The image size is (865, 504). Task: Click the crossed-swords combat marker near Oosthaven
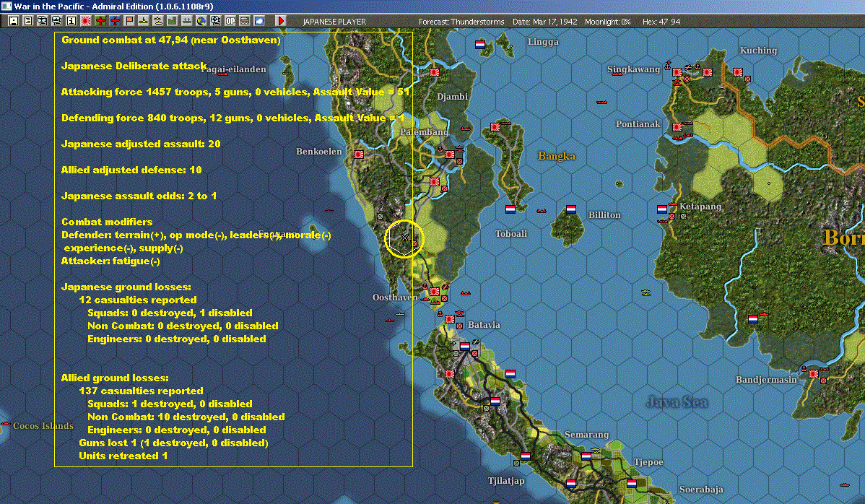click(404, 238)
